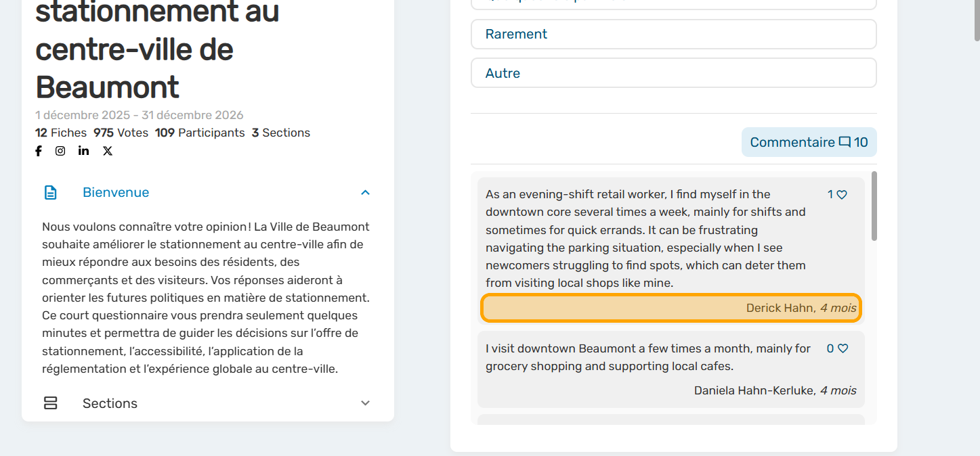This screenshot has height=456, width=980.
Task: Select the "Autre" answer option
Action: point(673,73)
